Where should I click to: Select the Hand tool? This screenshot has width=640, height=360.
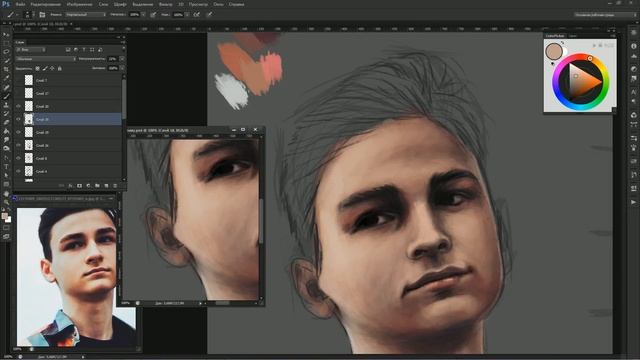coord(6,193)
